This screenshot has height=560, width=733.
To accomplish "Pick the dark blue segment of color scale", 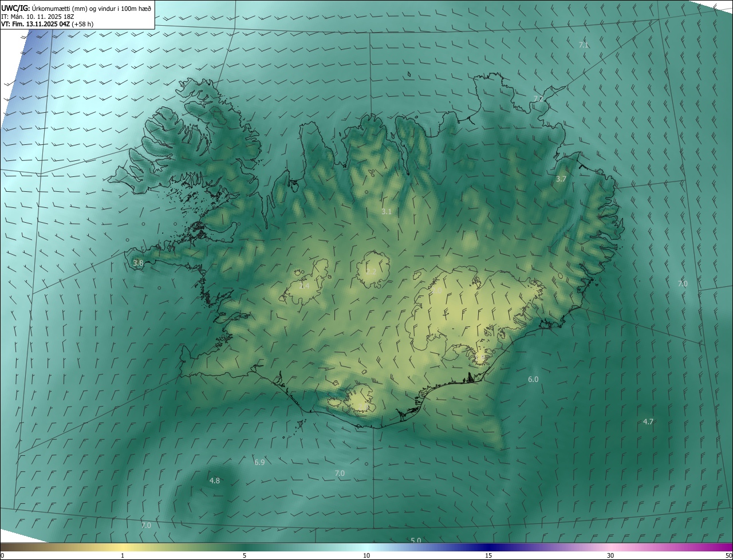I will click(x=488, y=547).
